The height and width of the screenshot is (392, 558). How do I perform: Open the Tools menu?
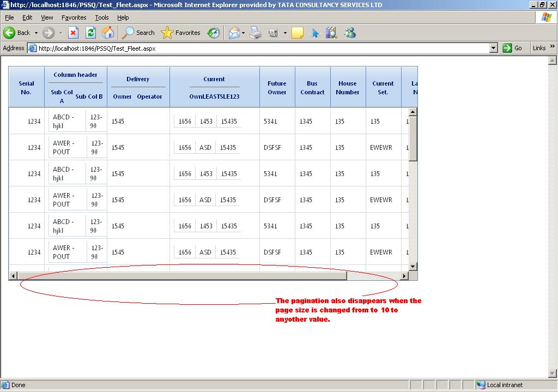coord(102,17)
